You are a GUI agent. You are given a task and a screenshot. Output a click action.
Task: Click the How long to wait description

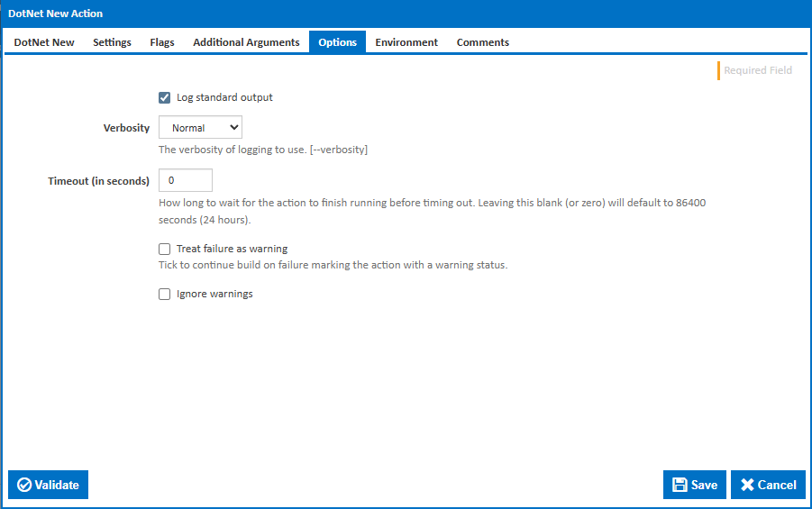tap(432, 212)
